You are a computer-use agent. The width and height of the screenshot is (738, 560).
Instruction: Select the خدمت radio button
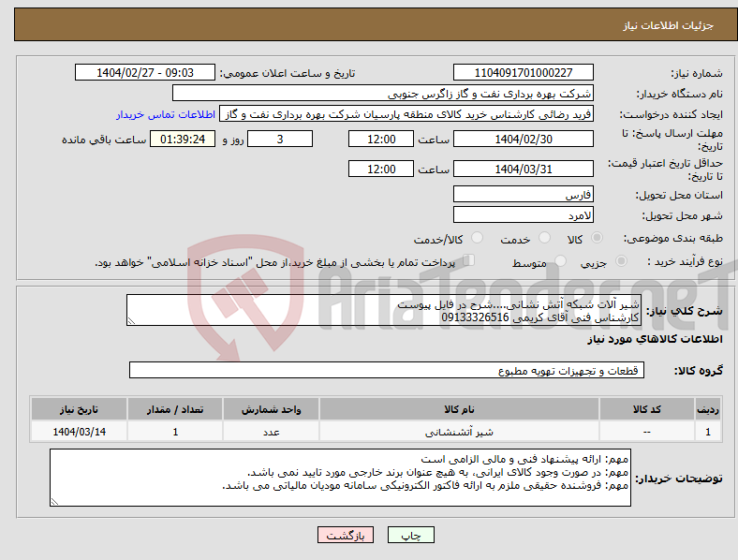tap(544, 238)
